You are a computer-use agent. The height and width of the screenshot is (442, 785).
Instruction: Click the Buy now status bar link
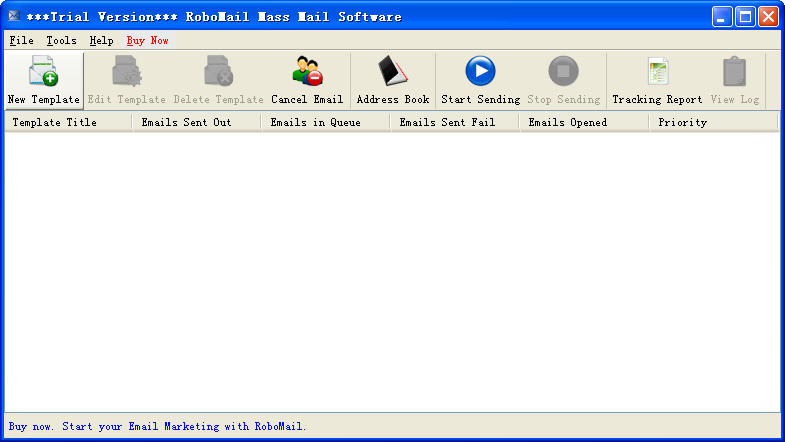click(157, 426)
